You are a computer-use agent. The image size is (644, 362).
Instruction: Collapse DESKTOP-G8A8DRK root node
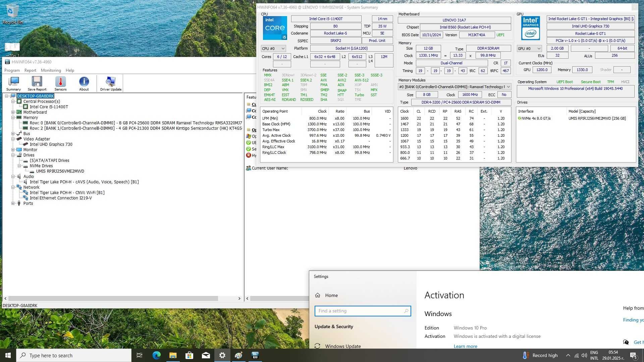point(6,96)
